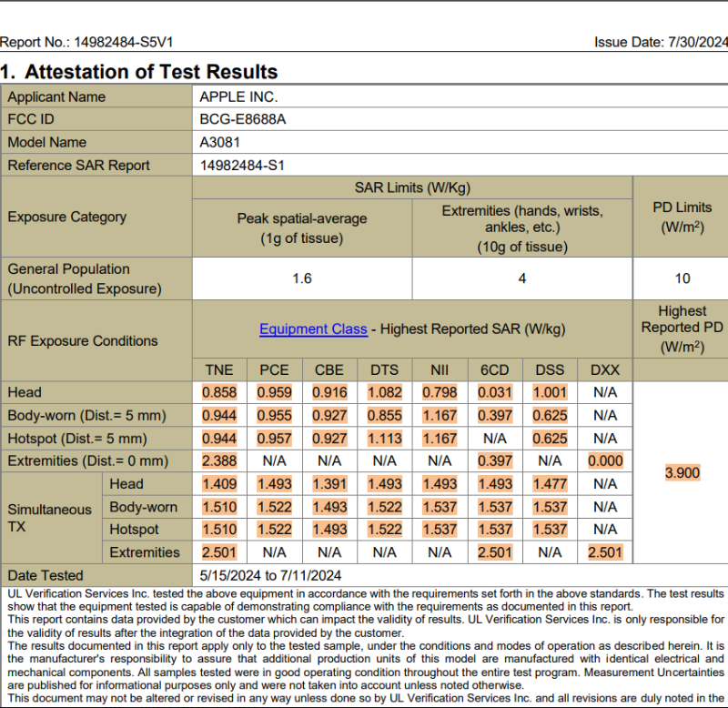Click the highlighted 3.900 PD value
The image size is (728, 708).
tap(682, 473)
